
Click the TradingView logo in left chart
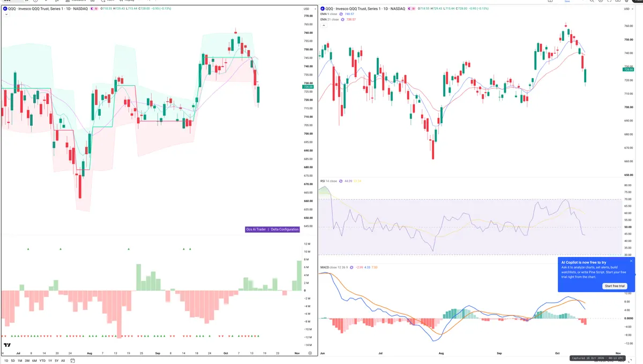7,345
